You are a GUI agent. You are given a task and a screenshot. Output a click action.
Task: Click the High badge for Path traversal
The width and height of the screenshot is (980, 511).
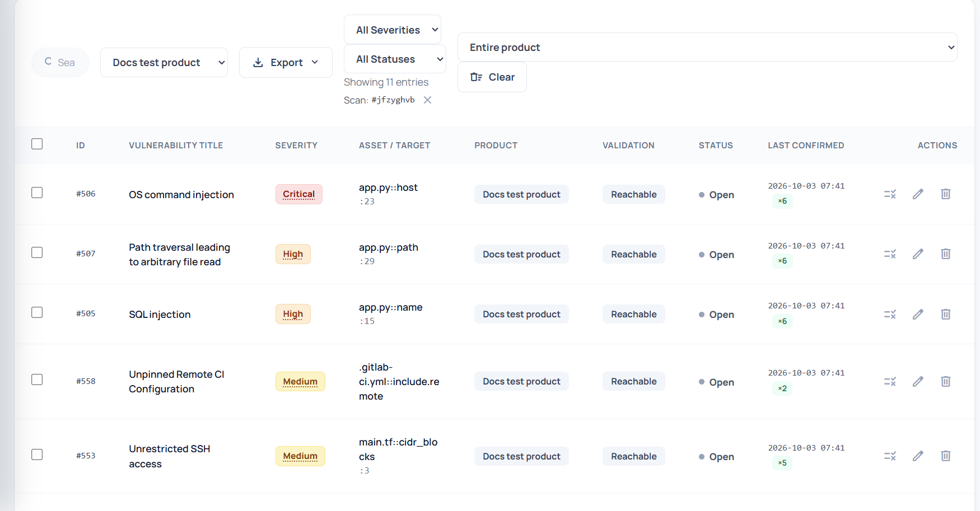[x=293, y=254]
